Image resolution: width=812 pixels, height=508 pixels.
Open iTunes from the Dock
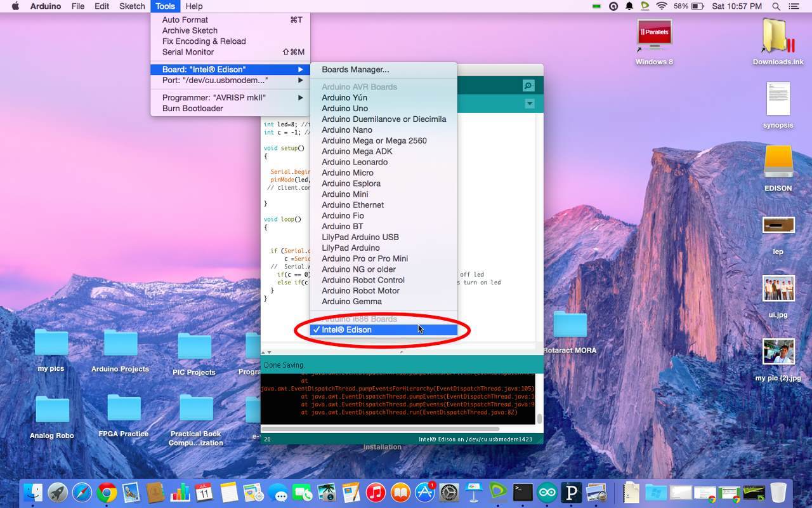click(x=376, y=492)
